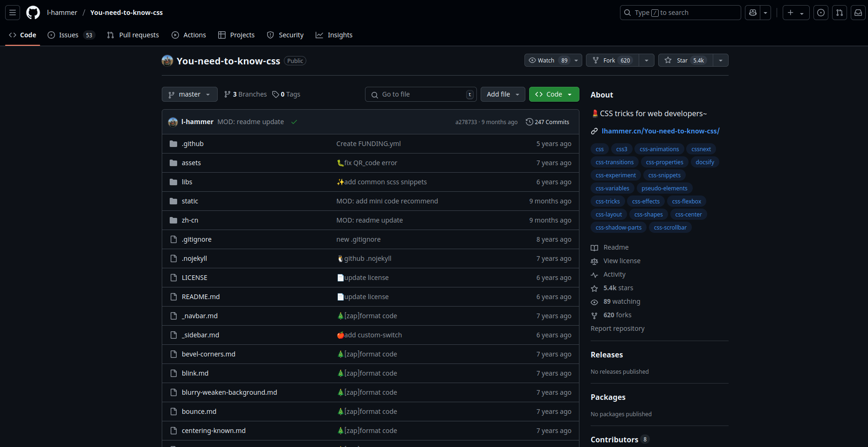Click the link icon beside website URL

point(594,131)
